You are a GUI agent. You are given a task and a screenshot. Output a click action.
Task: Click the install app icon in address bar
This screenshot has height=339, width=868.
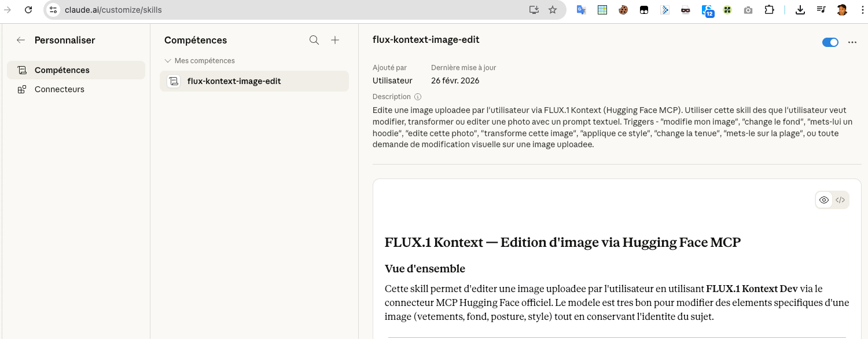[x=534, y=10]
